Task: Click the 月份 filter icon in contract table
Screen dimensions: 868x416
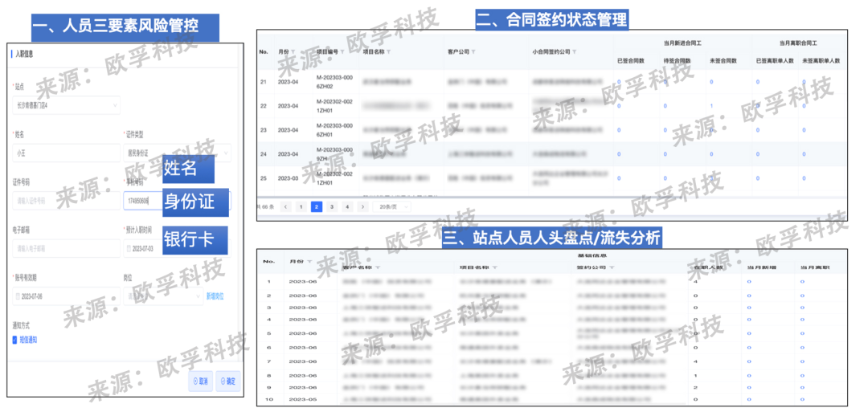Action: pos(293,51)
